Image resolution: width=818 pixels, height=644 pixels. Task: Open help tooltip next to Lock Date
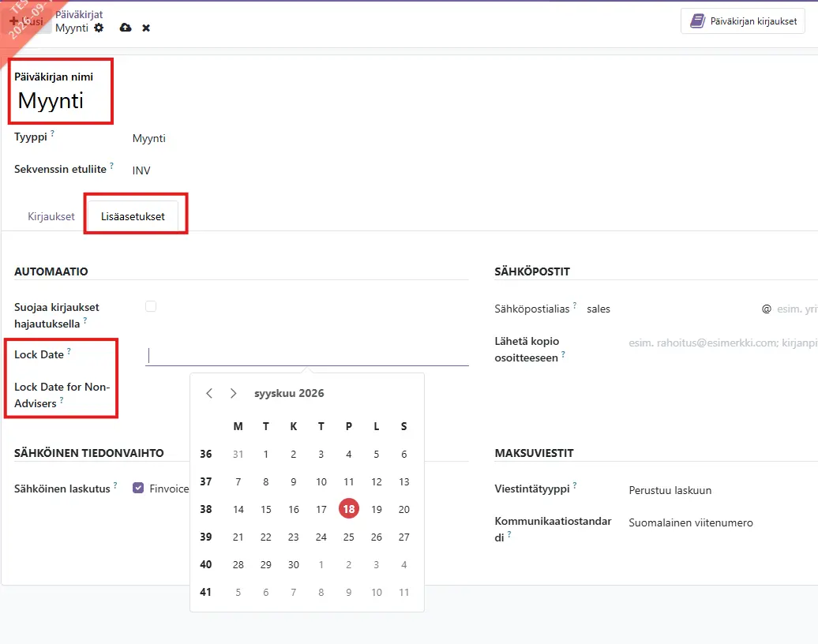pyautogui.click(x=69, y=351)
